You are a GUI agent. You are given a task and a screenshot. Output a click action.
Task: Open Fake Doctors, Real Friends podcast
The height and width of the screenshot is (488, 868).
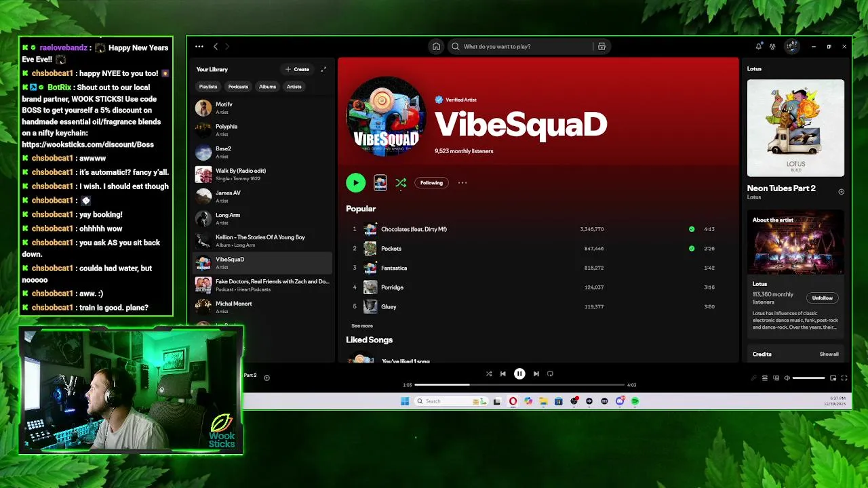pyautogui.click(x=262, y=285)
